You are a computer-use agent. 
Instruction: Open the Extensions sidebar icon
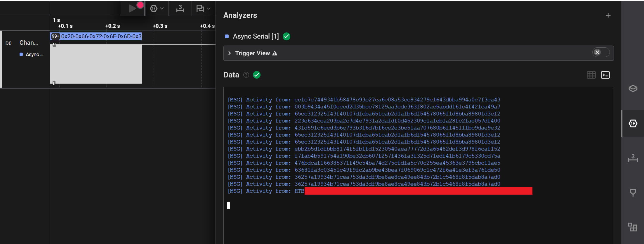point(633,227)
